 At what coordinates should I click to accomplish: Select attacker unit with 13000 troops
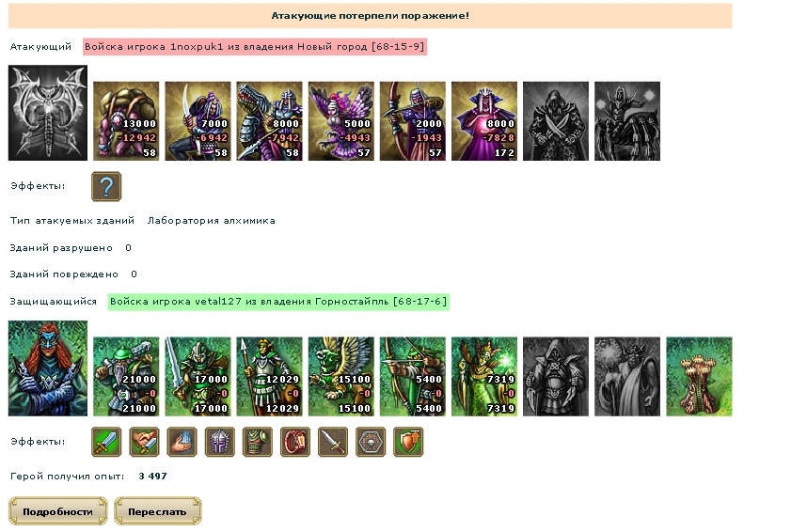(126, 121)
